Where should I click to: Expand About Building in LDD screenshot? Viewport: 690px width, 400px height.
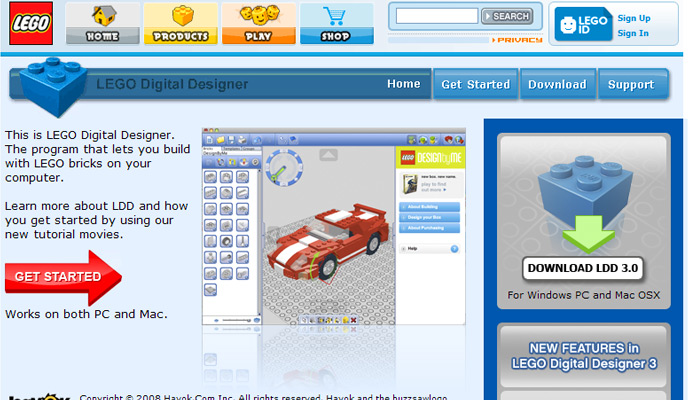429,207
